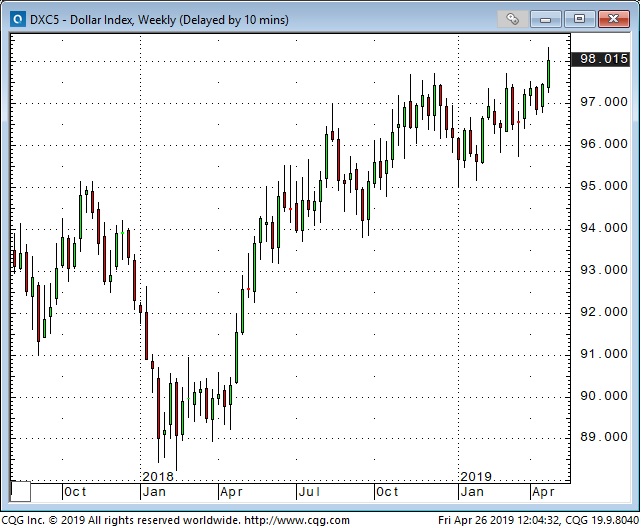Click the Apr label after Jan 2018
Screen dimensions: 642x528
231,492
